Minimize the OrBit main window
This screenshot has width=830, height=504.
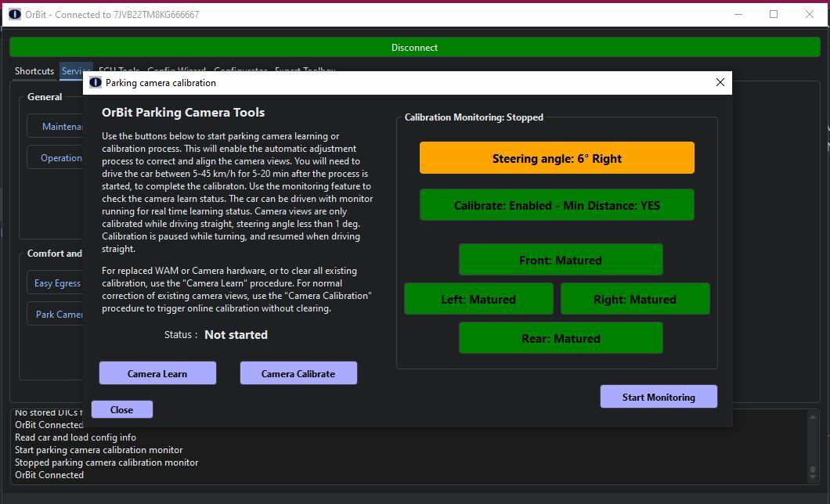click(x=738, y=14)
